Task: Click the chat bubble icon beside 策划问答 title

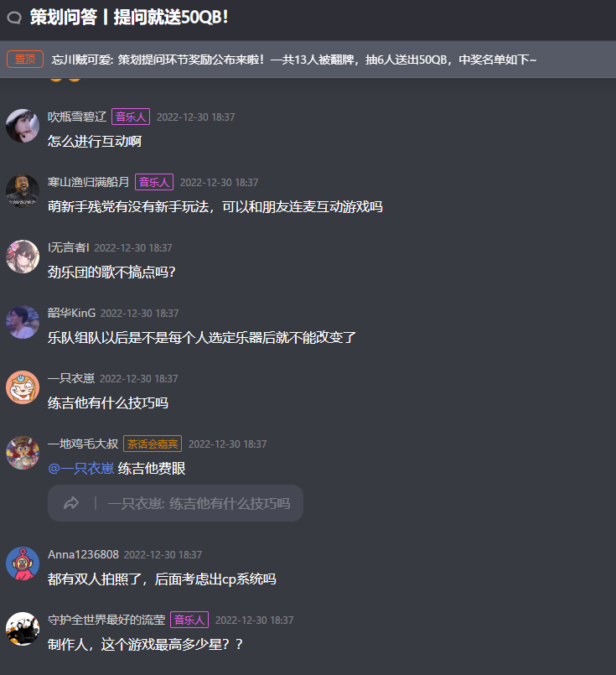Action: (14, 18)
